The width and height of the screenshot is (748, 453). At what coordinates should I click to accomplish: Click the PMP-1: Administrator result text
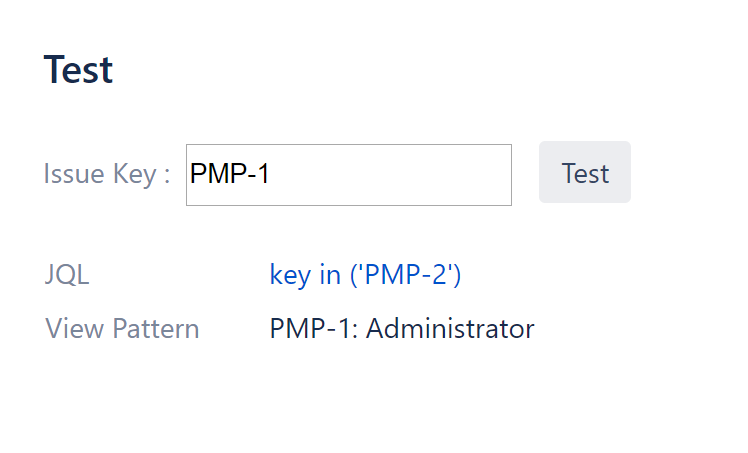click(x=402, y=328)
